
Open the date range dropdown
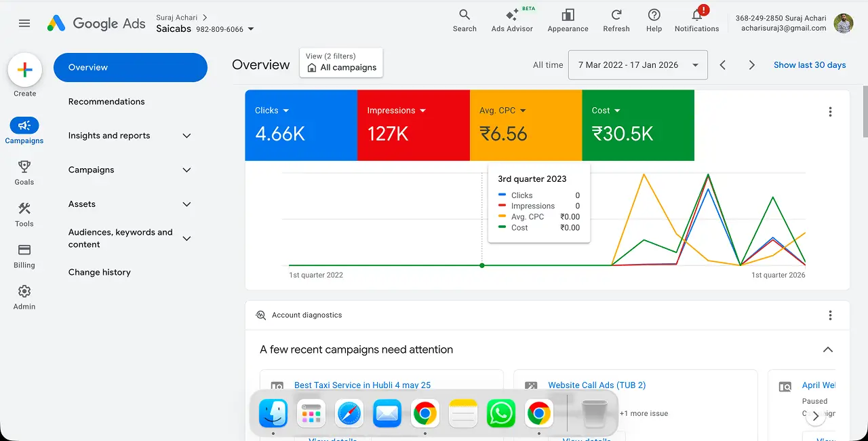(636, 64)
